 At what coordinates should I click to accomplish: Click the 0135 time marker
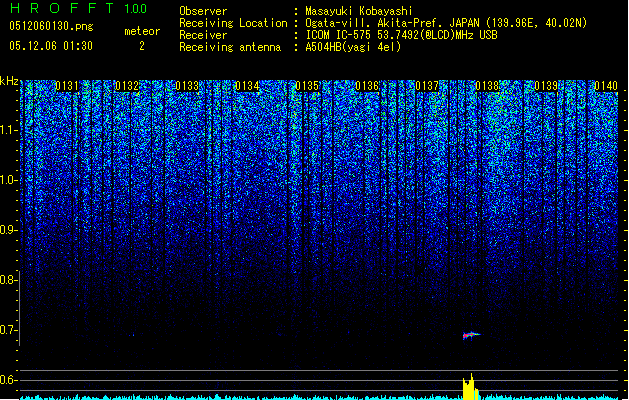[307, 86]
